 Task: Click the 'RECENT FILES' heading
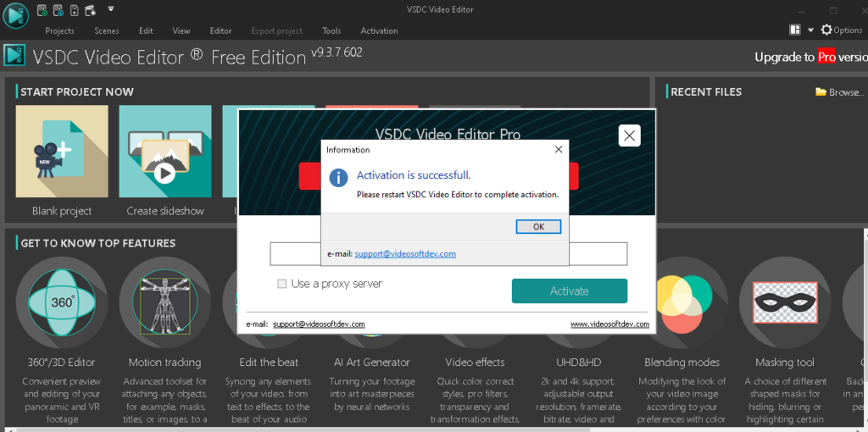click(x=706, y=91)
